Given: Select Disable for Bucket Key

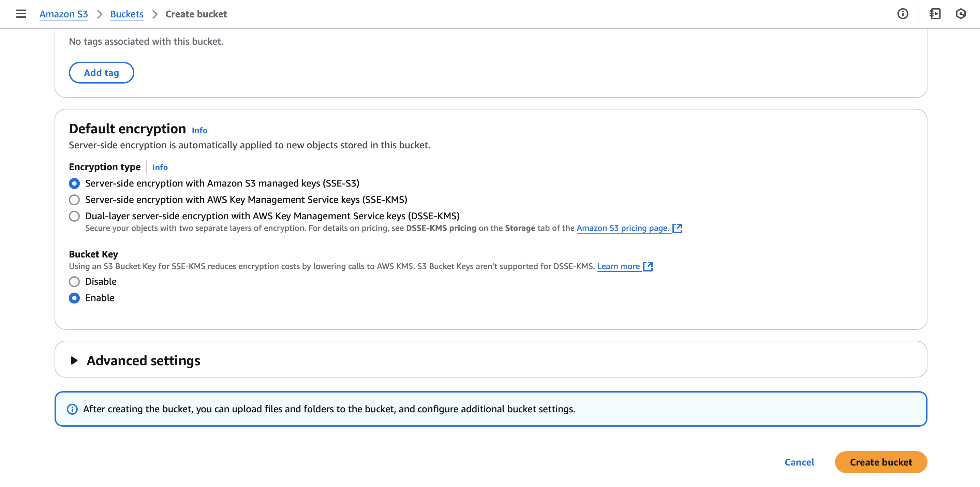Looking at the screenshot, I should pos(74,282).
